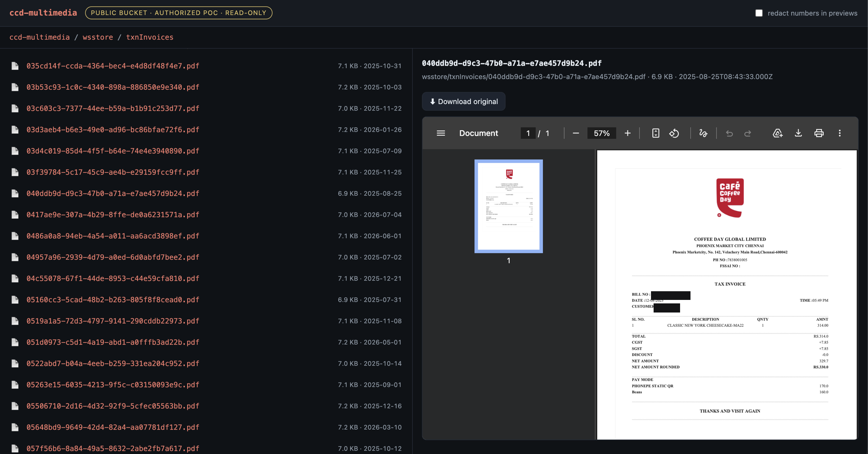868x454 pixels.
Task: Open 0519a1a5-72d3-4797-9141-290cddb22973.pdf
Action: (113, 321)
